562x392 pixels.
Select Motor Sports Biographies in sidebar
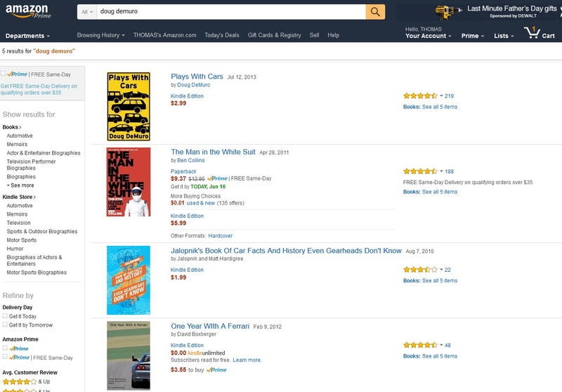[37, 273]
